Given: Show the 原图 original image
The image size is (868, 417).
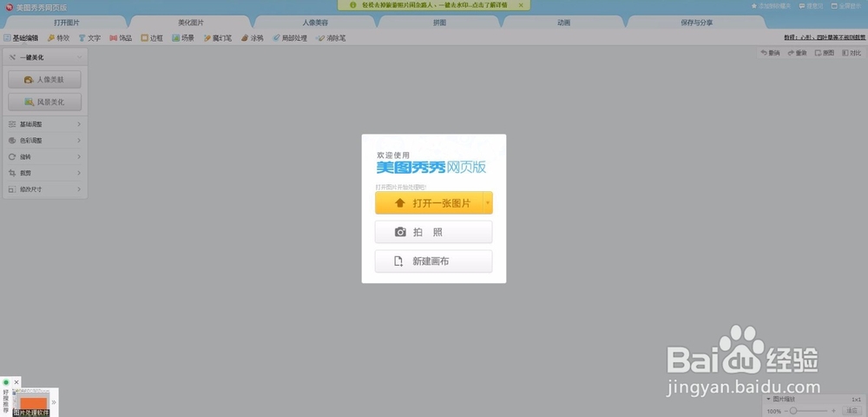Looking at the screenshot, I should pyautogui.click(x=825, y=53).
